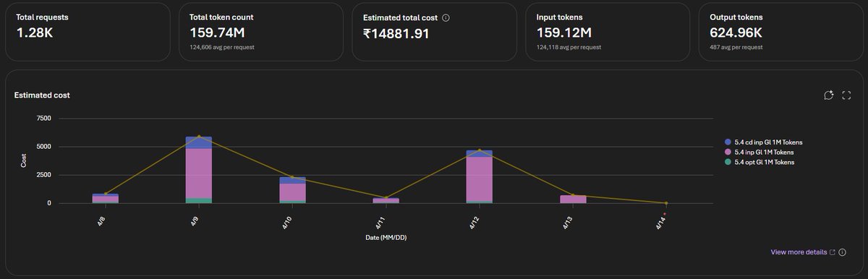Click the Output tokens card heading
The width and height of the screenshot is (868, 279).
[736, 17]
